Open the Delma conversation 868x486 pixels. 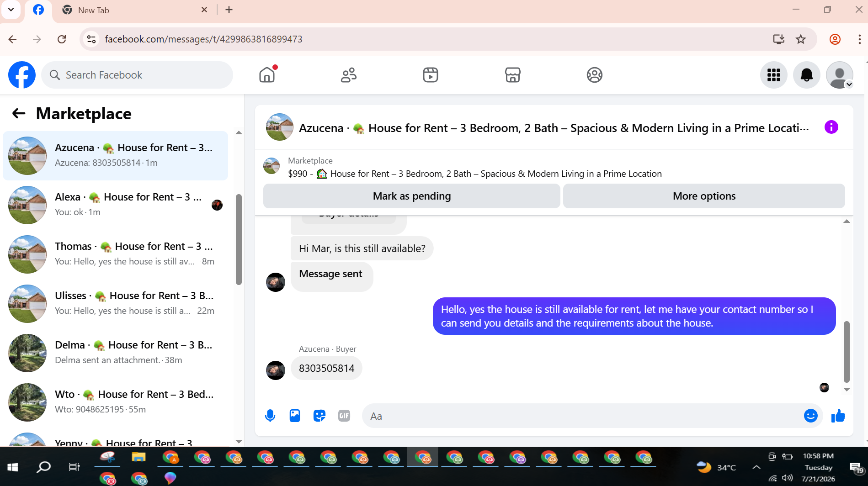coord(116,353)
